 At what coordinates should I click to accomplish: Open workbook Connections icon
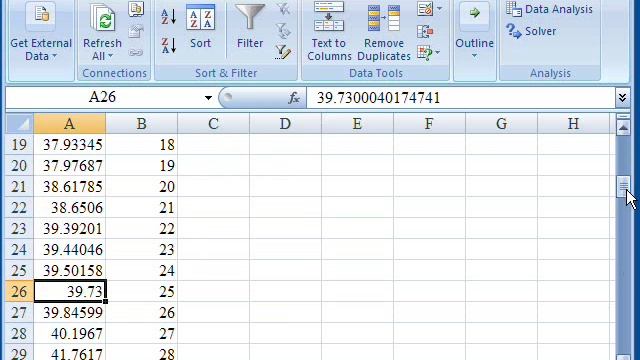click(136, 9)
